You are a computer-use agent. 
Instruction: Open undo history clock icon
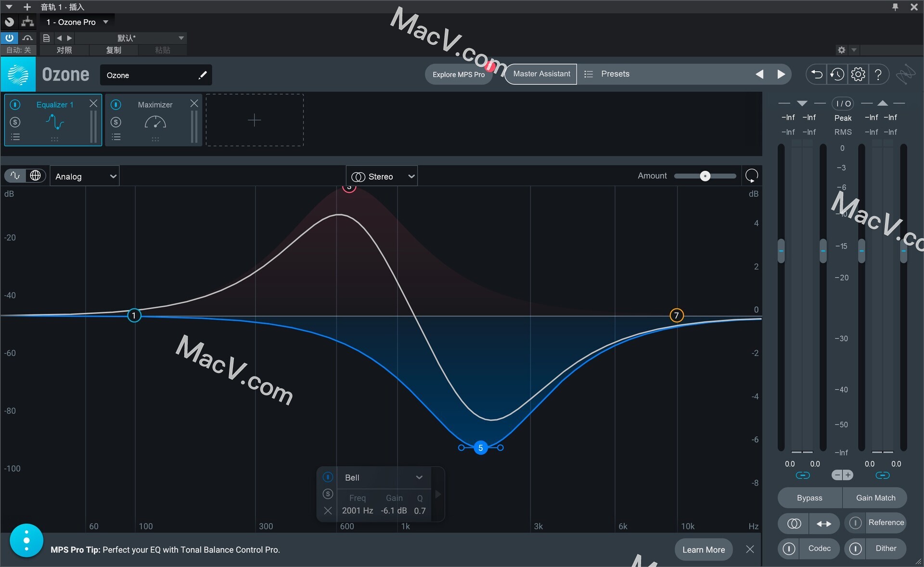837,74
